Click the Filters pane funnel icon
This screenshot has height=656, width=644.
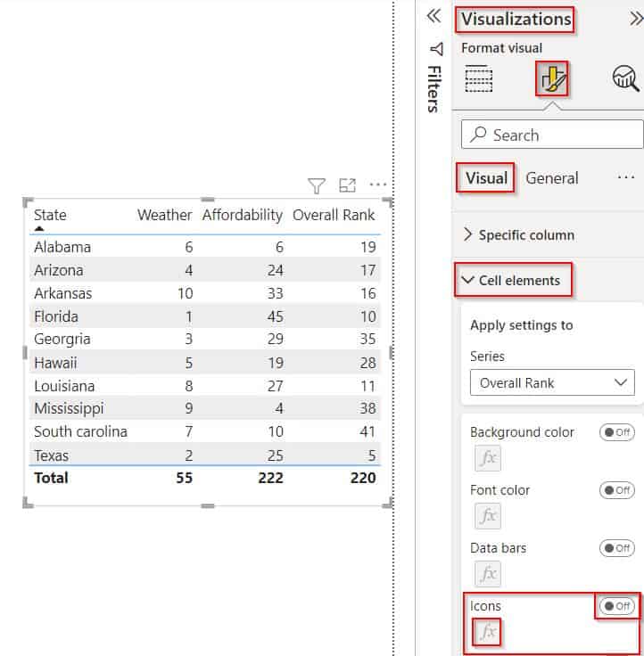point(436,48)
